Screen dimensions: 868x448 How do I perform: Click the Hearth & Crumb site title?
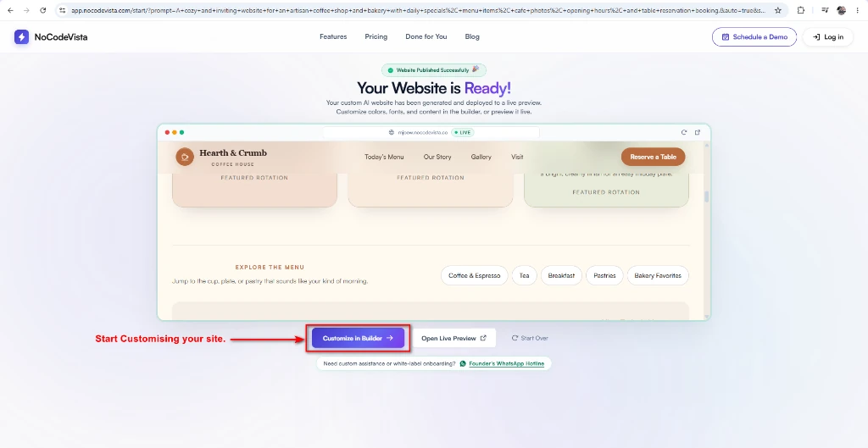(x=233, y=153)
